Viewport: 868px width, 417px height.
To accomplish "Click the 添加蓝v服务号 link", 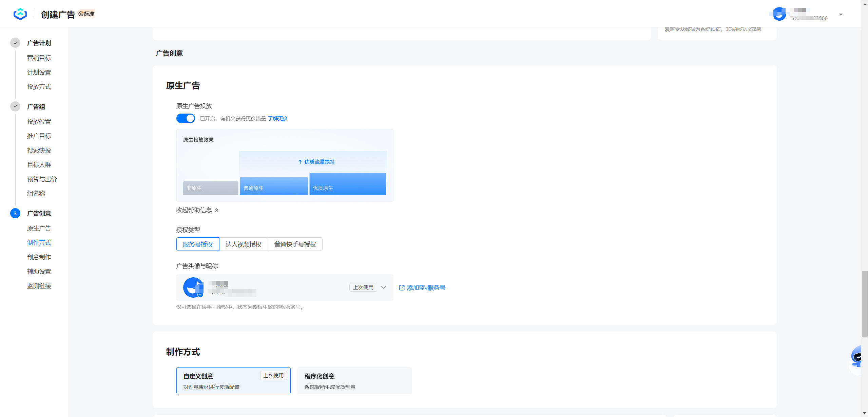I will tap(426, 287).
